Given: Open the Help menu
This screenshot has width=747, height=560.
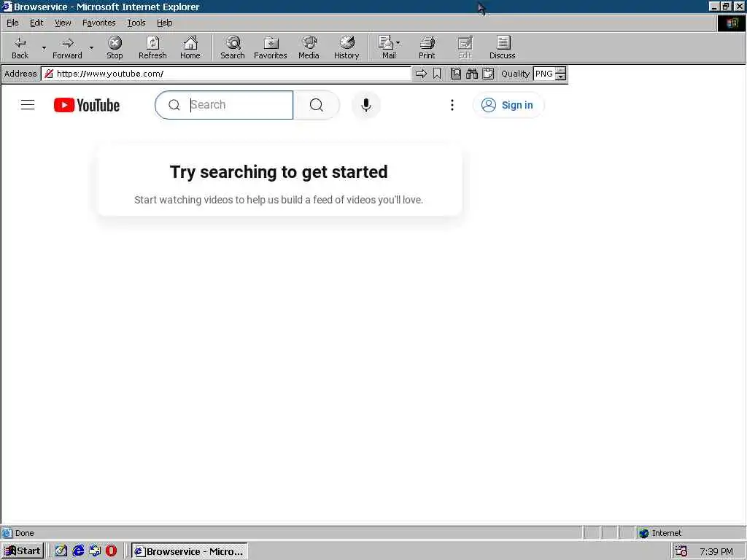Looking at the screenshot, I should pyautogui.click(x=164, y=23).
